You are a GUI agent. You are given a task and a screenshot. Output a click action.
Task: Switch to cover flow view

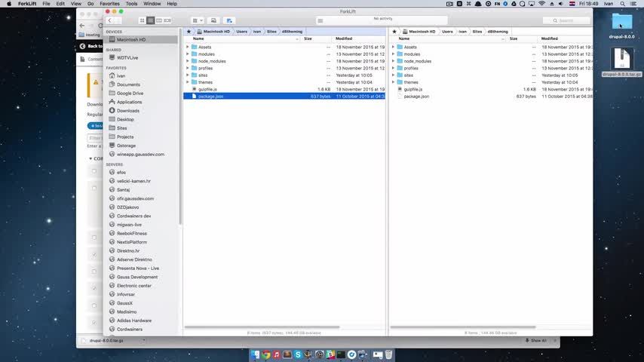click(167, 20)
